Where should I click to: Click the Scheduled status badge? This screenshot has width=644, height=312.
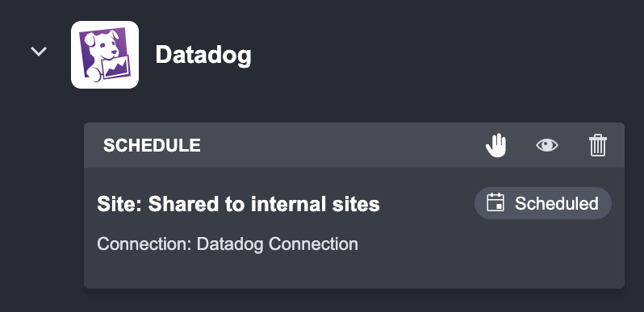[x=543, y=203]
